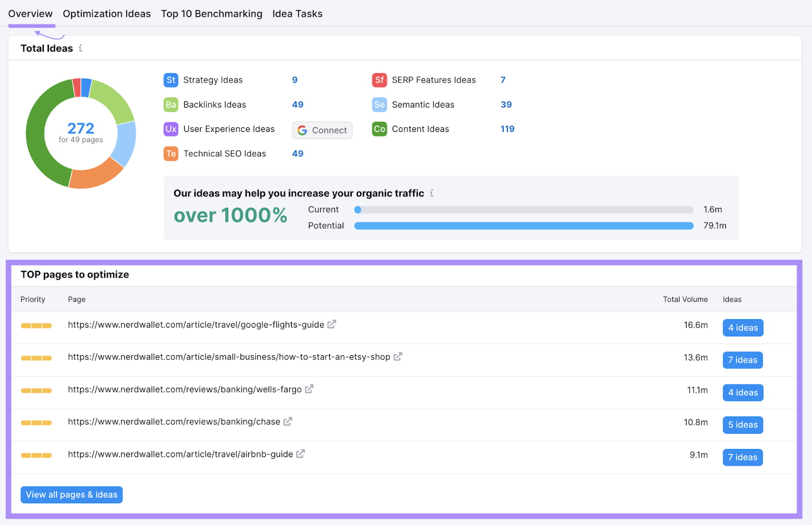The height and width of the screenshot is (525, 812).
Task: Click the organic traffic info icon
Action: [x=432, y=193]
